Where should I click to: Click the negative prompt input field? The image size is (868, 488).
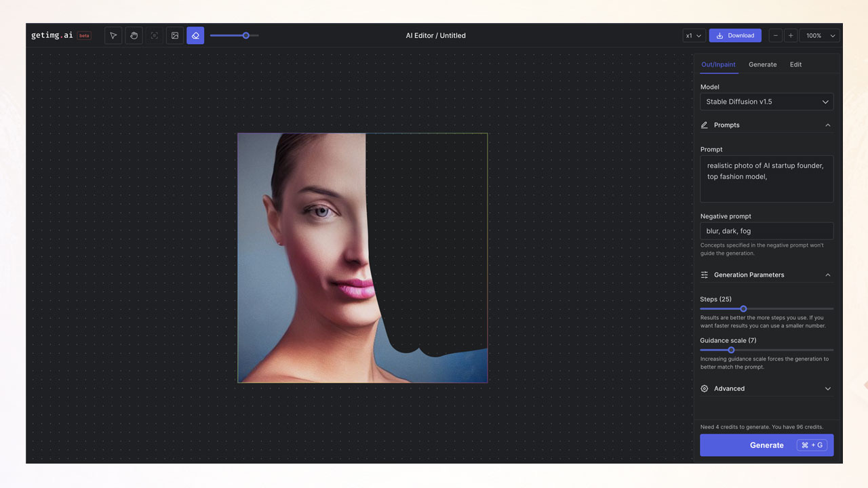coord(766,230)
